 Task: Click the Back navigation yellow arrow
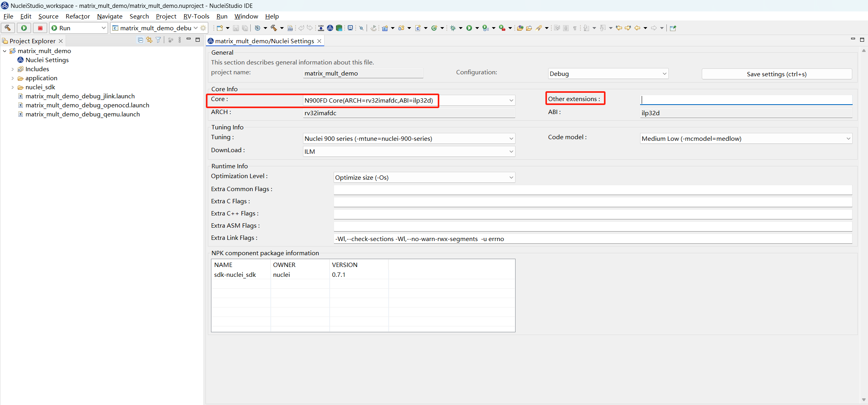(637, 28)
